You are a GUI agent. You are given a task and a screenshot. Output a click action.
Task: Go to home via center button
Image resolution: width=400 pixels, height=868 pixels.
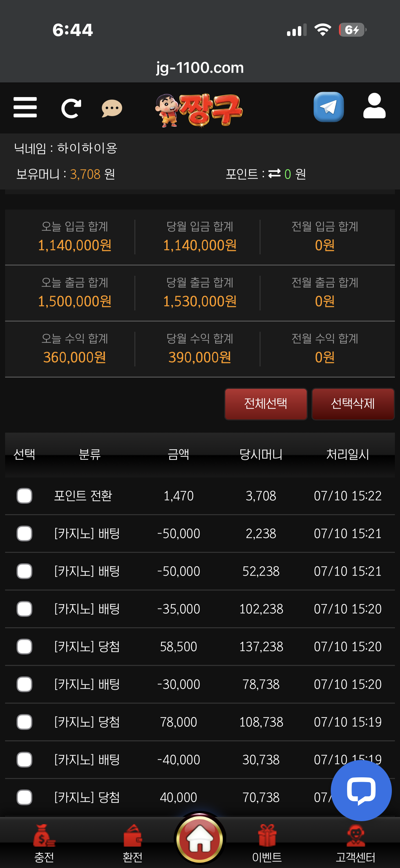(x=200, y=838)
